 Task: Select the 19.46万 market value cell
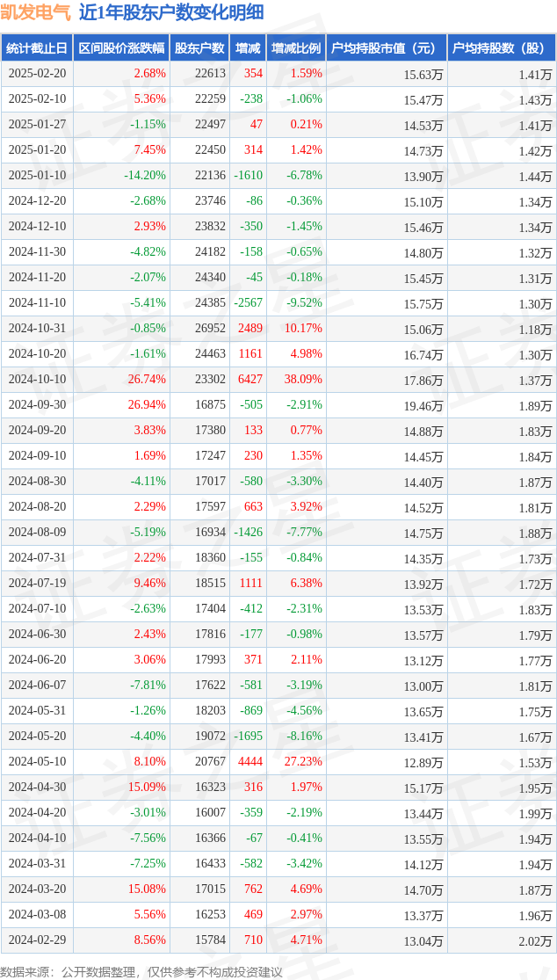[x=423, y=405]
